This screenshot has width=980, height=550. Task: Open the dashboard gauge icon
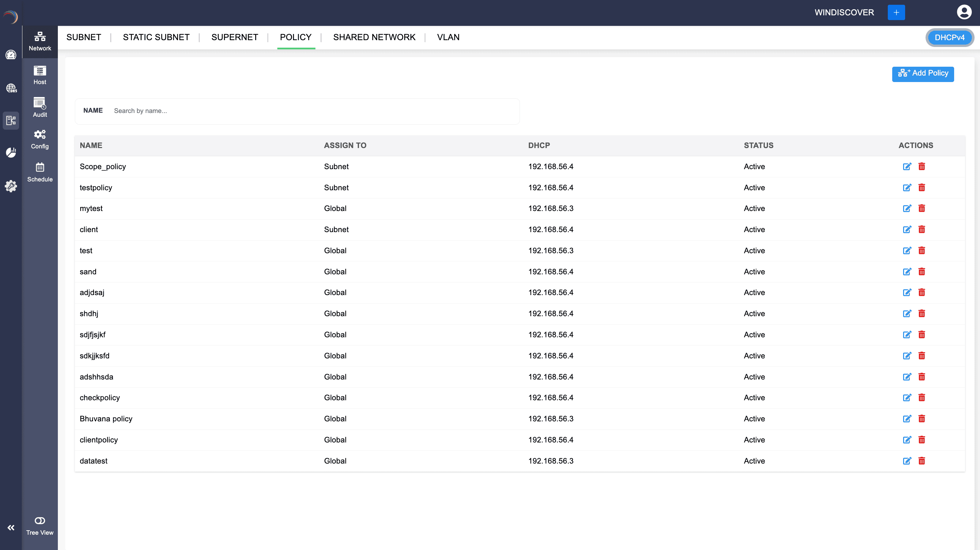pos(11,55)
